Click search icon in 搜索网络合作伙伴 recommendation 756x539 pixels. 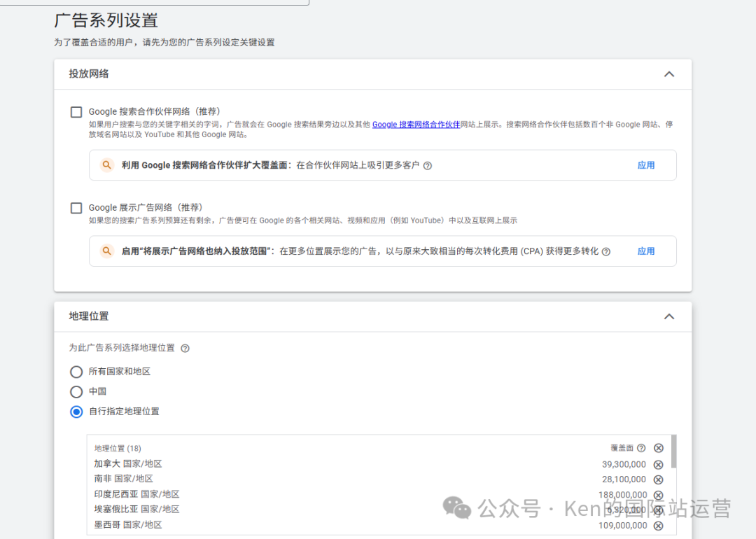tap(107, 165)
